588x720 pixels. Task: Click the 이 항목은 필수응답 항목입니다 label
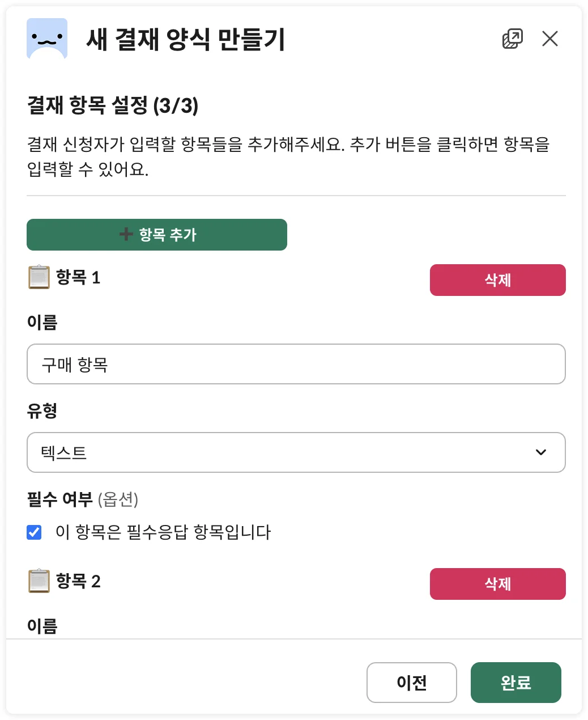[x=163, y=532]
